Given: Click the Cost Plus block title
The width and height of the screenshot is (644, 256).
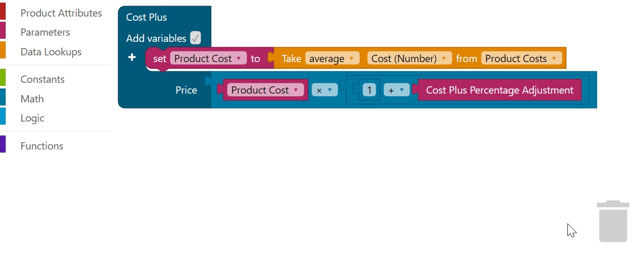Looking at the screenshot, I should pos(147,17).
